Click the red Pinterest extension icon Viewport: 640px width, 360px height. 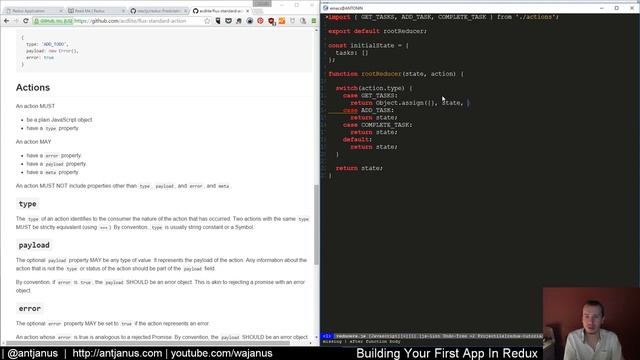[260, 21]
